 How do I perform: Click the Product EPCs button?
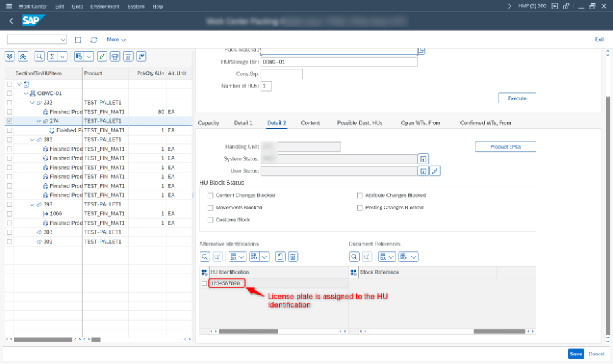506,147
